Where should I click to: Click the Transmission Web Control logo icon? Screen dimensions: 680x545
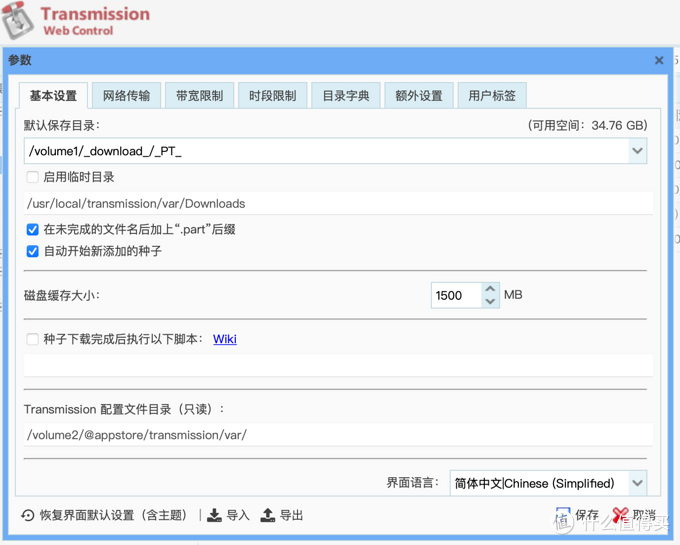click(x=17, y=21)
